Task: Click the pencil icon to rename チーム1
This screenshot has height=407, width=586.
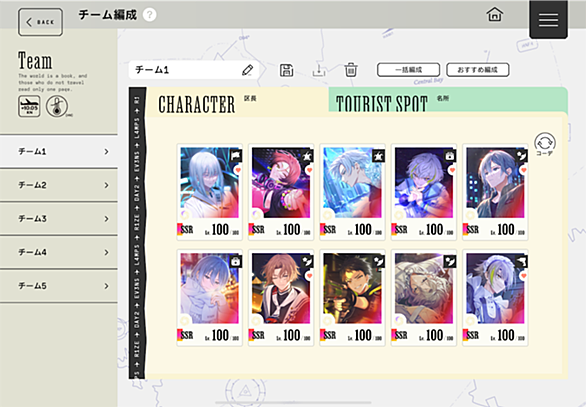Action: point(247,70)
